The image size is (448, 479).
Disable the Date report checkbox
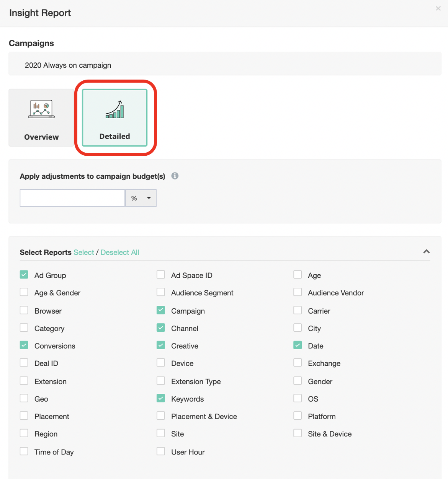click(x=298, y=345)
